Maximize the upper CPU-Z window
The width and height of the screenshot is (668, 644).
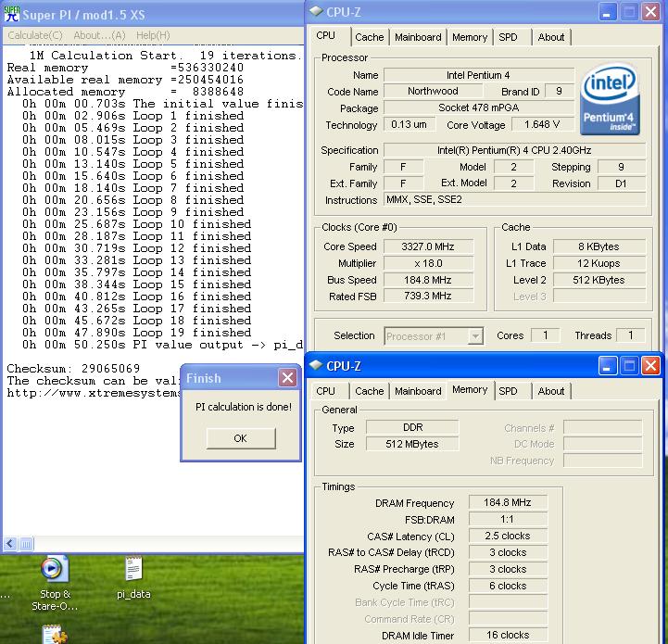629,12
